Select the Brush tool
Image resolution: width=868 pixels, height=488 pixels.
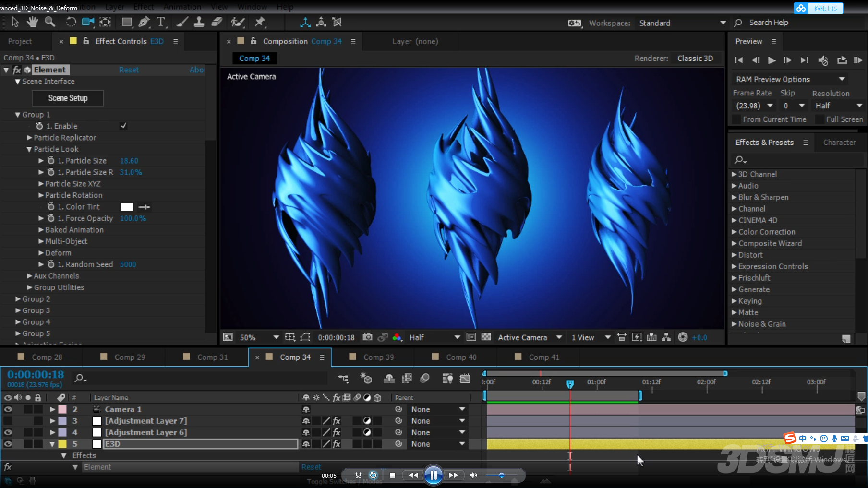[182, 22]
